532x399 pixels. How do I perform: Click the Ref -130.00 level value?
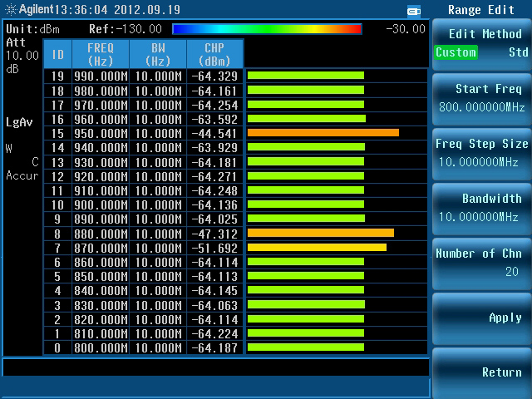125,29
